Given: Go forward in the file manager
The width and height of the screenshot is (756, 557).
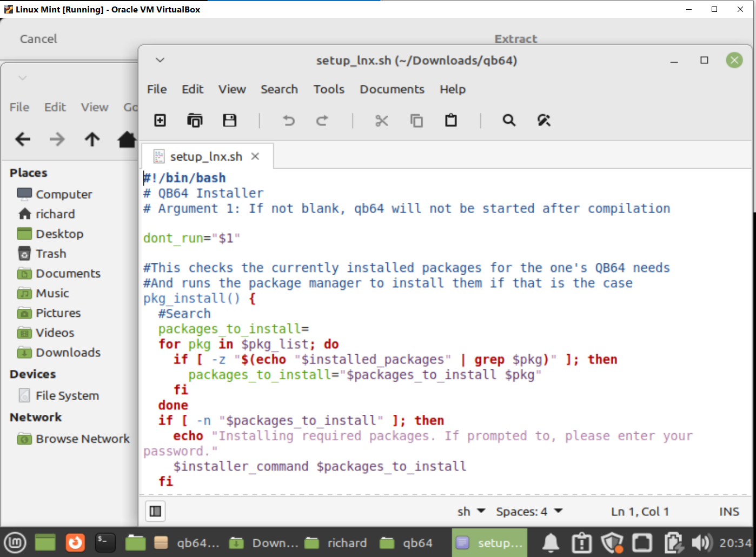Looking at the screenshot, I should click(57, 140).
